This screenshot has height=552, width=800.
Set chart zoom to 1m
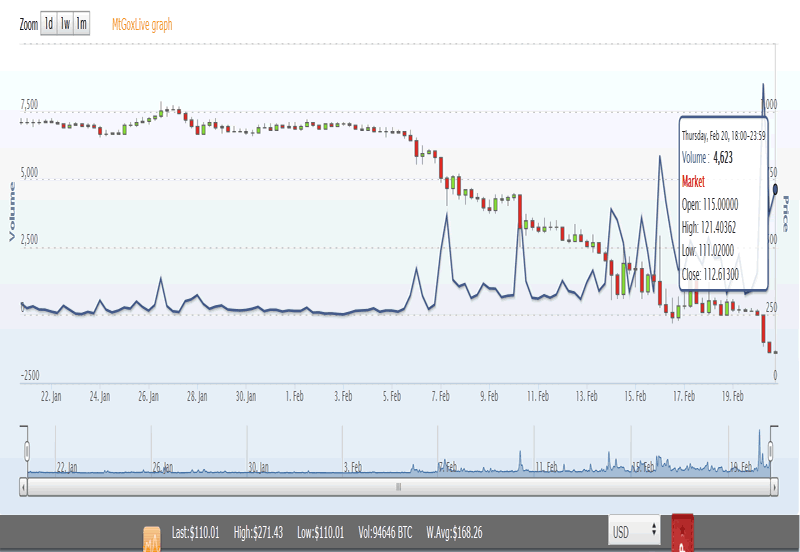[82, 23]
